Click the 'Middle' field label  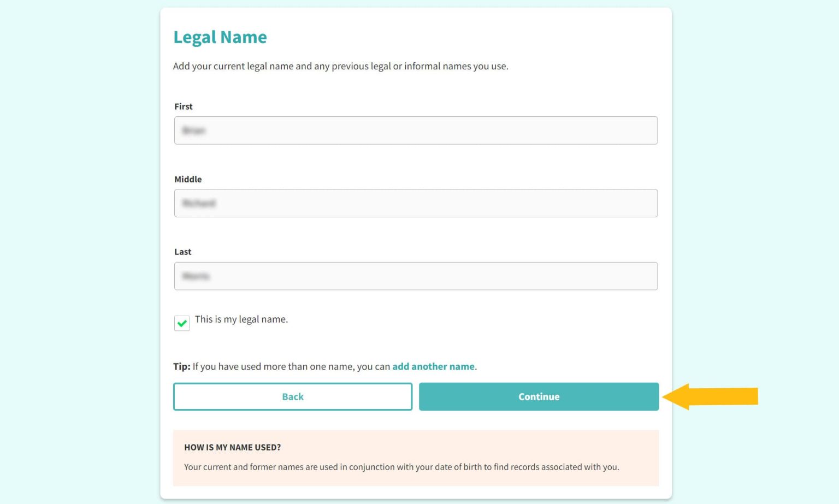188,179
